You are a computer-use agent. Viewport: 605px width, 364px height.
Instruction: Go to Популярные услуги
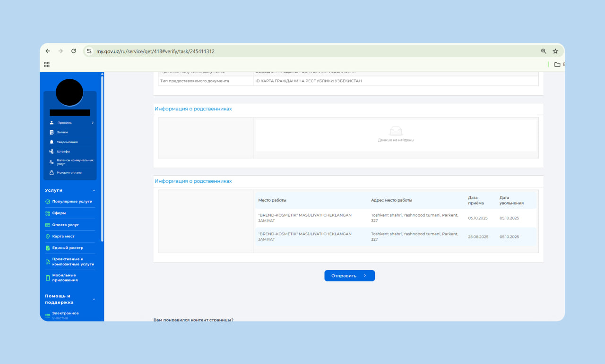(x=72, y=202)
